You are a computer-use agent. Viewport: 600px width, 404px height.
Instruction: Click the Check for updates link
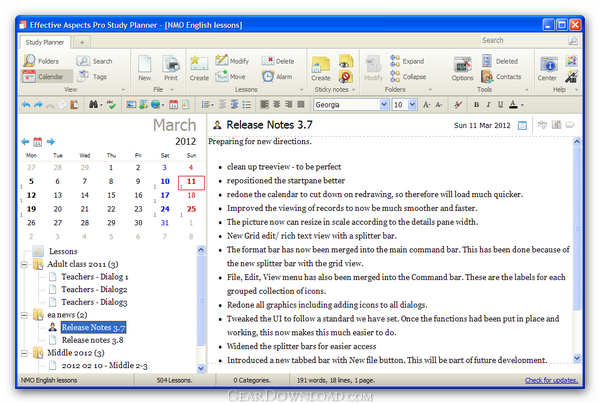551,380
